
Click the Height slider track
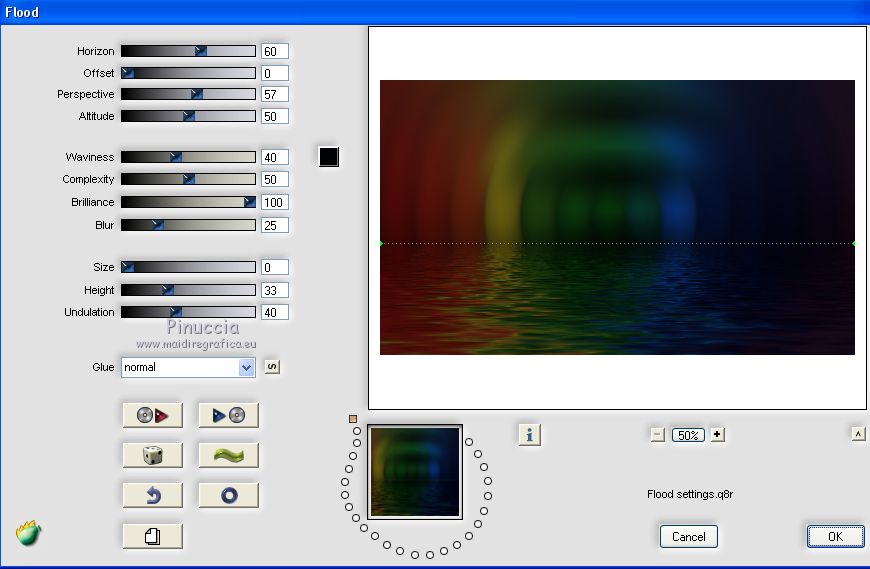click(x=188, y=290)
